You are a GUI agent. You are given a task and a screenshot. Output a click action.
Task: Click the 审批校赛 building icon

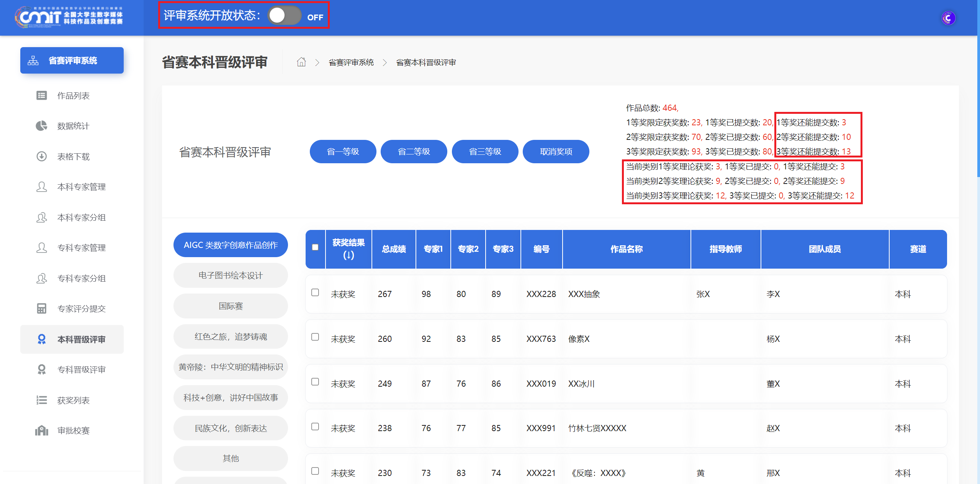[41, 430]
